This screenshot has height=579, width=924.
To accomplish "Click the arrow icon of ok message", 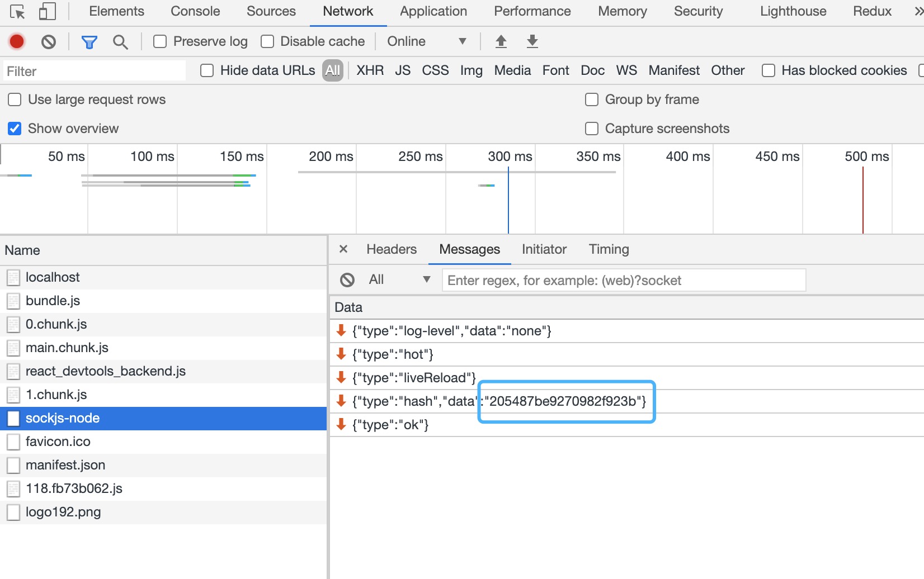I will click(341, 424).
